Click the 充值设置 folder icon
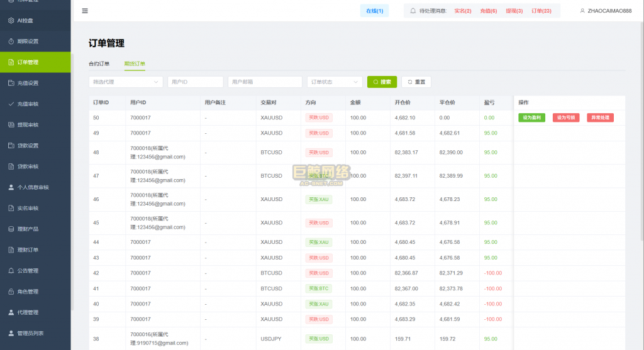The width and height of the screenshot is (644, 350). click(11, 83)
